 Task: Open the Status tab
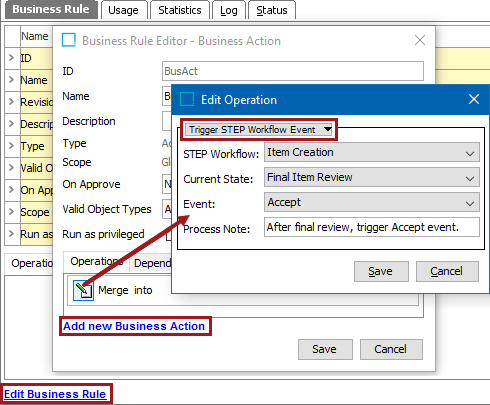(x=272, y=10)
